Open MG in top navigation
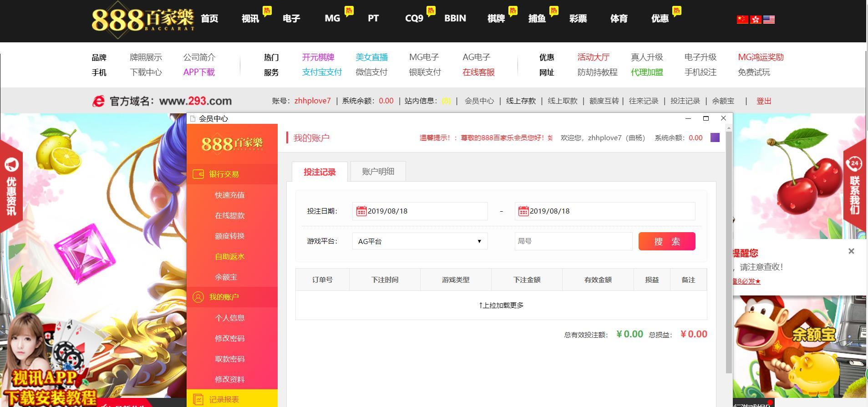Image resolution: width=868 pixels, height=407 pixels. [x=332, y=18]
